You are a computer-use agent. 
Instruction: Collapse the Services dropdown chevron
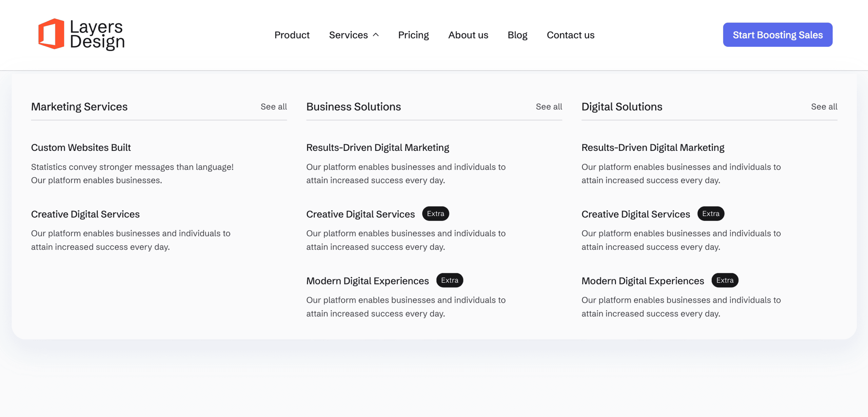pos(376,35)
